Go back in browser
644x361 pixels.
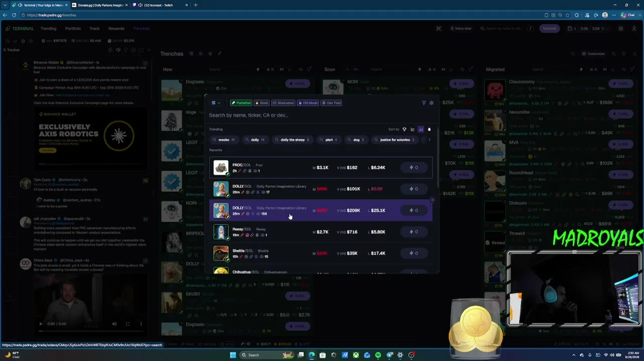5,15
